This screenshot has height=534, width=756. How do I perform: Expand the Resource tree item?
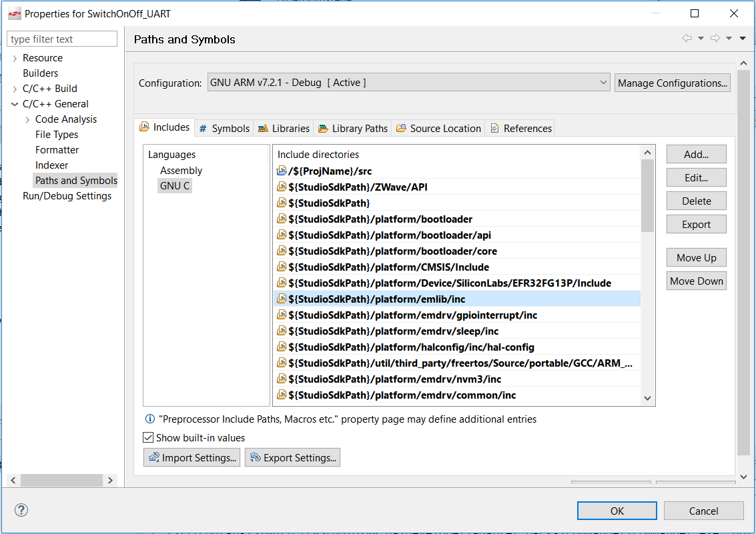tap(14, 58)
